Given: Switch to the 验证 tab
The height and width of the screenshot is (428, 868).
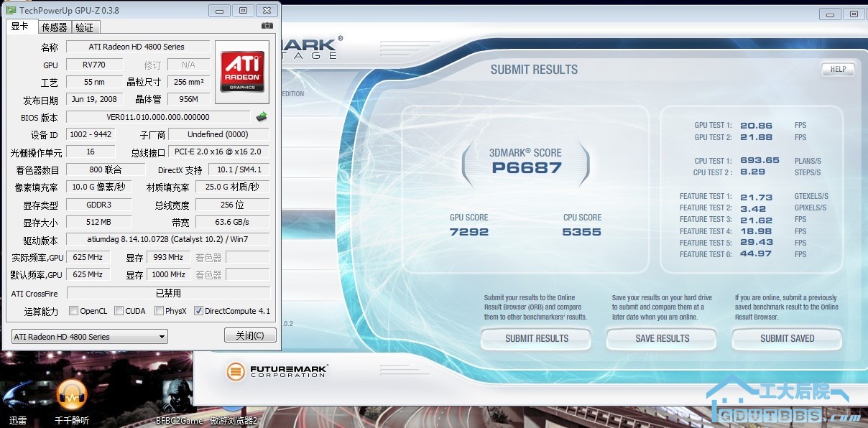Looking at the screenshot, I should (x=85, y=27).
